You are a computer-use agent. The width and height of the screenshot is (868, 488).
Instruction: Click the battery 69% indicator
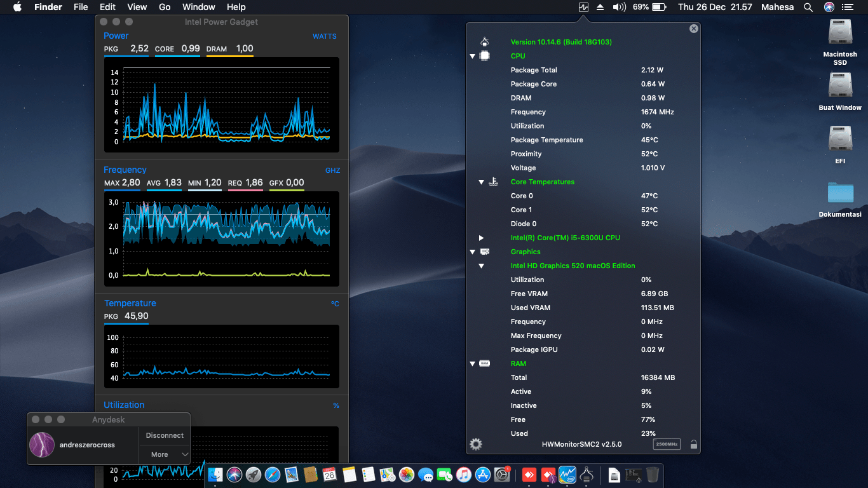[649, 7]
